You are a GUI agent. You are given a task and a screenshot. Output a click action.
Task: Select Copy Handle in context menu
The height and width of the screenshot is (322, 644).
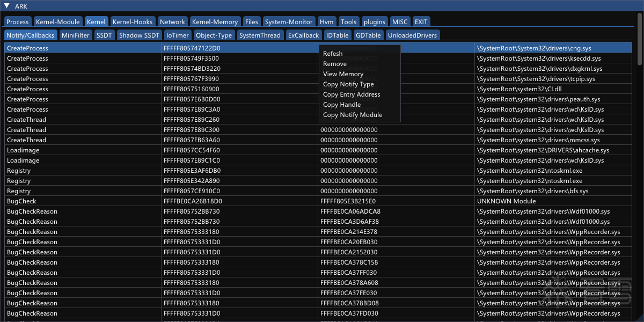click(x=360, y=105)
